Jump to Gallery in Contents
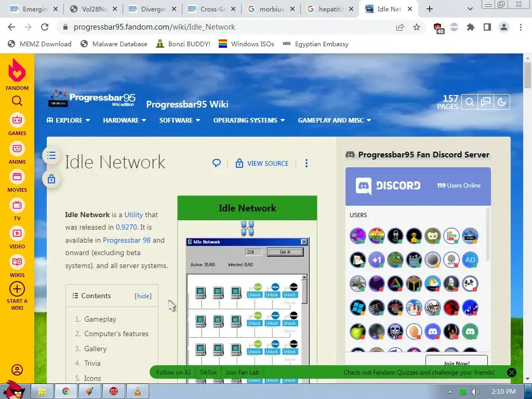The height and width of the screenshot is (399, 532). click(x=96, y=349)
